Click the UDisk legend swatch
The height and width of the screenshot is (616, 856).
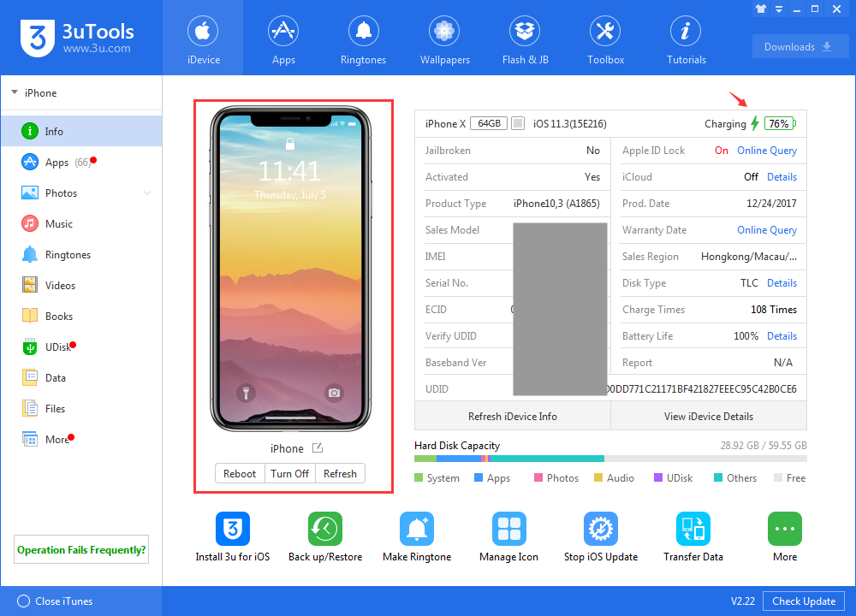(658, 478)
